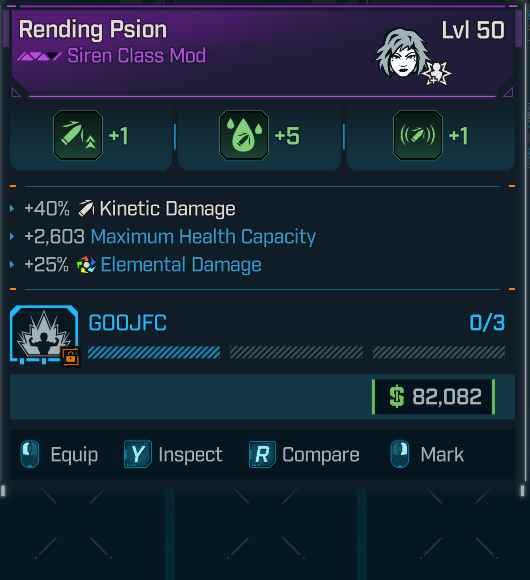
Task: Select the green droplet skill icon
Action: coord(244,135)
